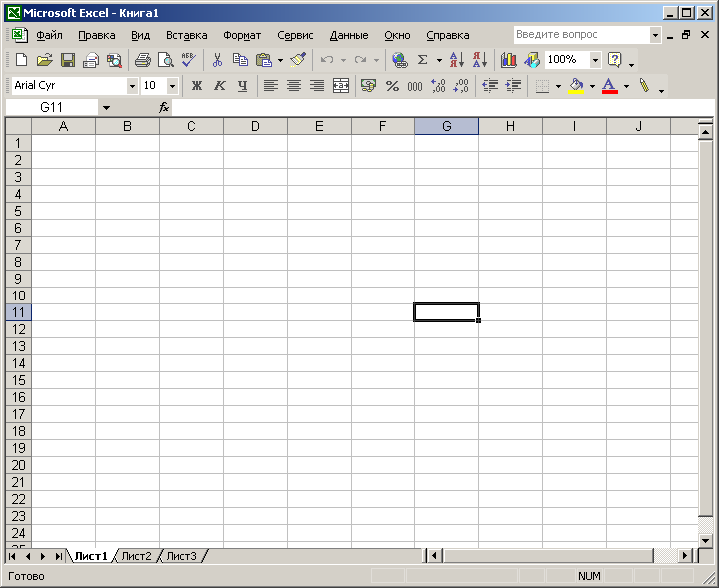The width and height of the screenshot is (719, 588).
Task: Click the AutoSum sigma icon
Action: [x=423, y=60]
